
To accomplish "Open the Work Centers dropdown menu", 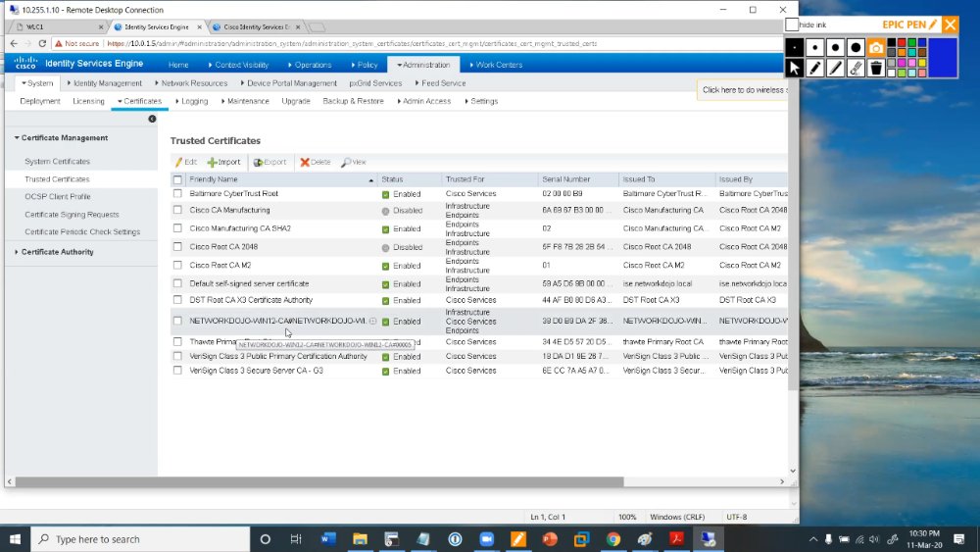I will [496, 65].
